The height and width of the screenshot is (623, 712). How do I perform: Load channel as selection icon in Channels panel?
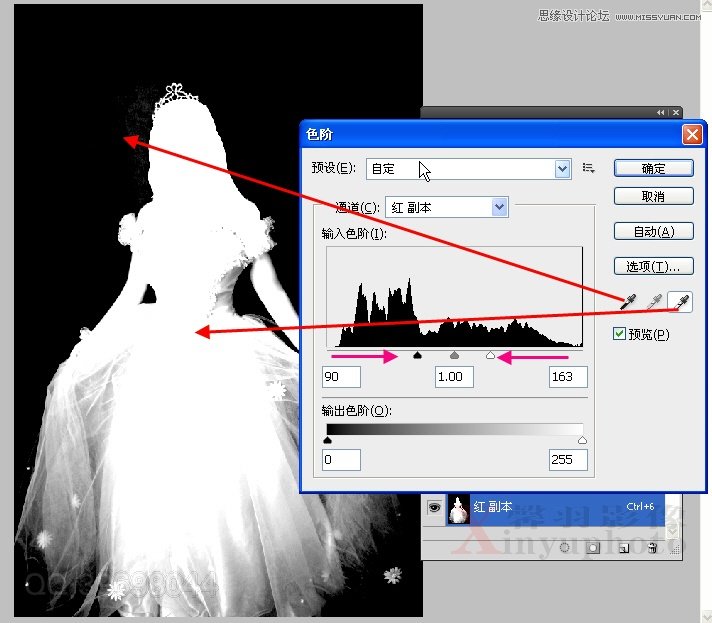click(564, 548)
